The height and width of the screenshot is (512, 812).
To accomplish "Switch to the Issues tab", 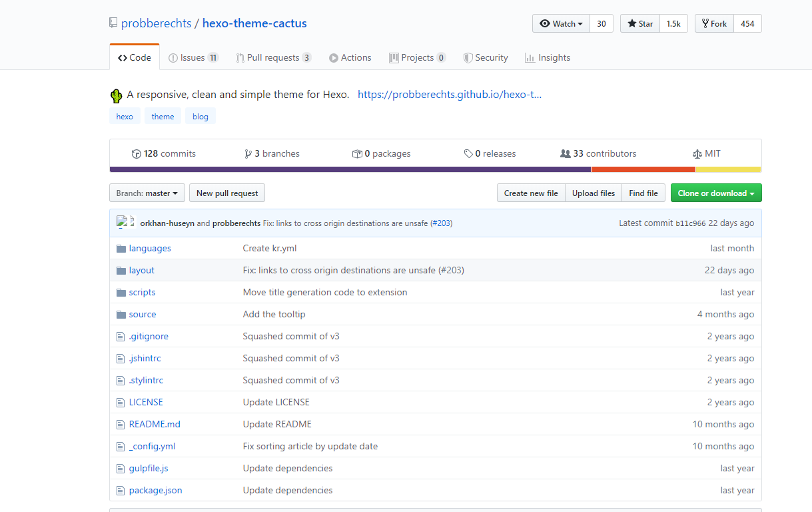I will tap(193, 58).
